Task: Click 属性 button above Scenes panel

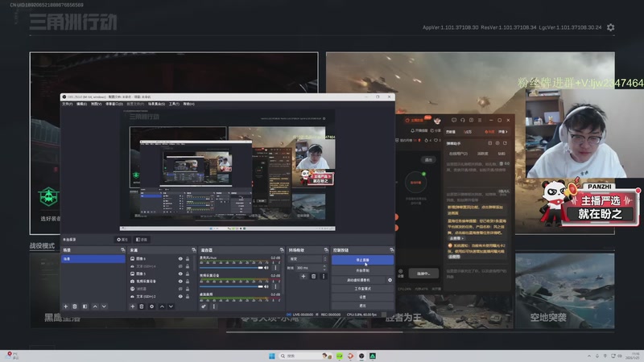Action: click(x=122, y=240)
